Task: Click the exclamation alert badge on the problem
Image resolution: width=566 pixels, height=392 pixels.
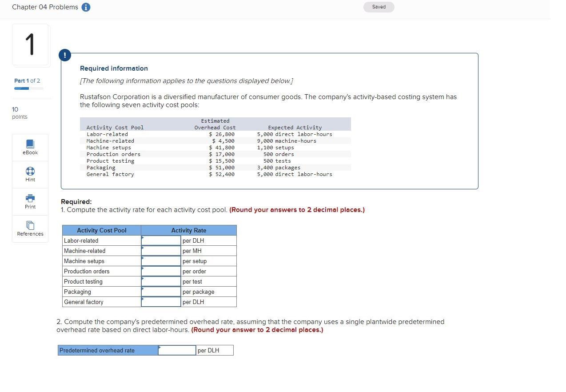Action: click(x=64, y=55)
